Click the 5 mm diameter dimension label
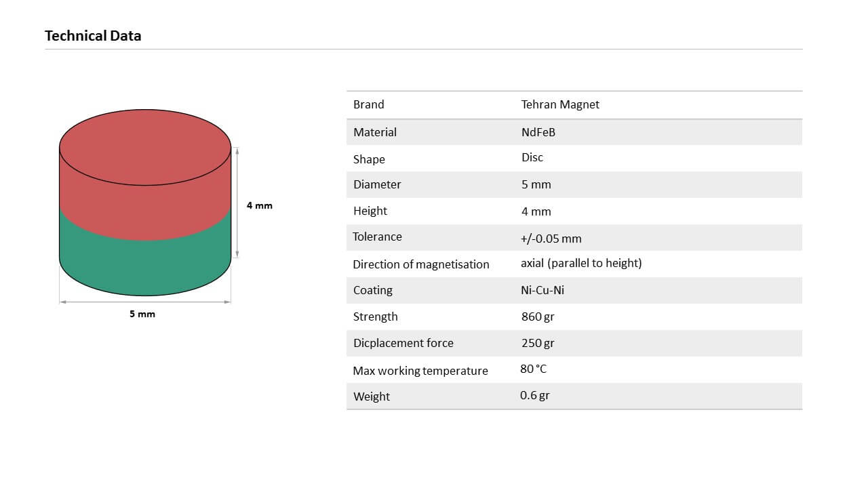 142,314
